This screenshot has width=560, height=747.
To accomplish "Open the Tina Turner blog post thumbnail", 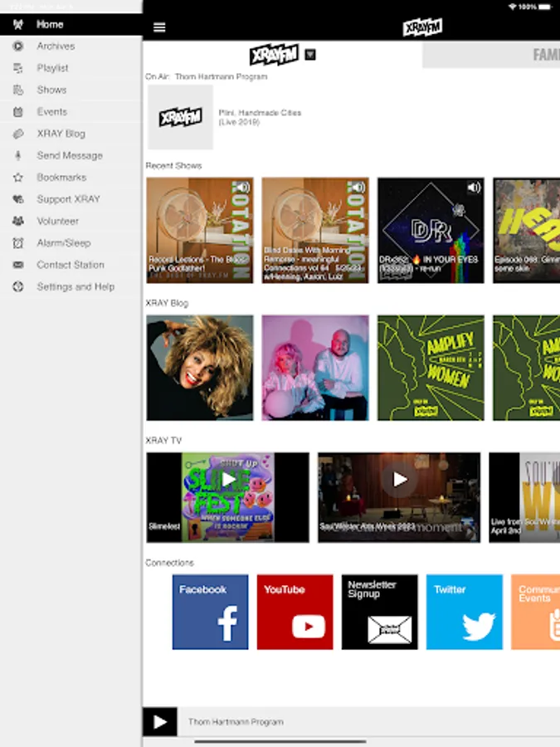I will (200, 368).
